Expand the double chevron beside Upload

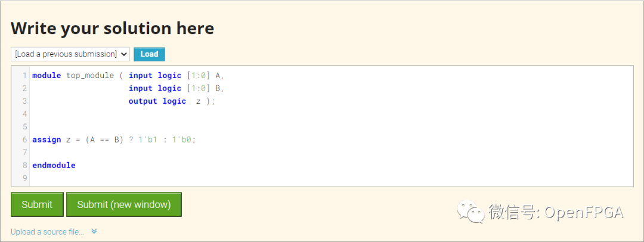pos(94,231)
